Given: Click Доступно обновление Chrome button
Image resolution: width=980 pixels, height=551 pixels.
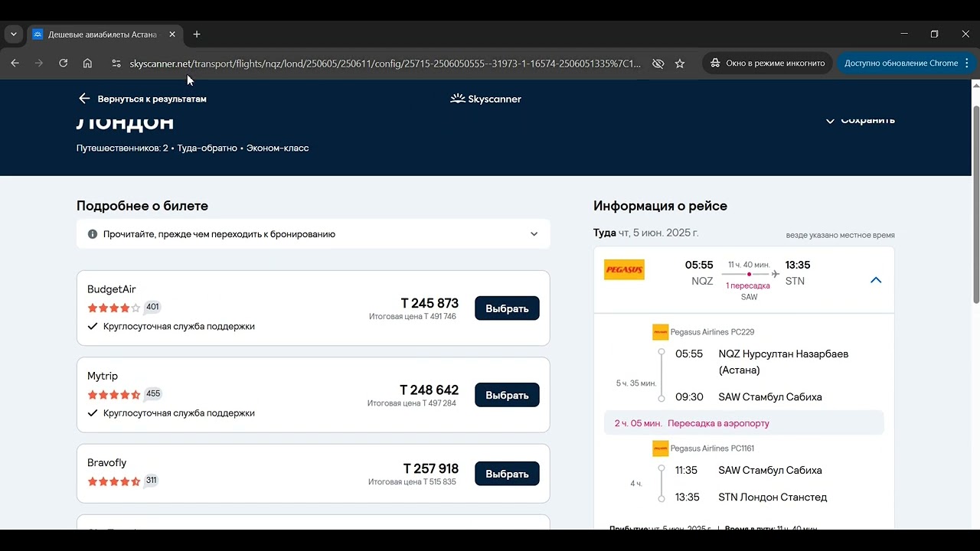Looking at the screenshot, I should click(906, 64).
